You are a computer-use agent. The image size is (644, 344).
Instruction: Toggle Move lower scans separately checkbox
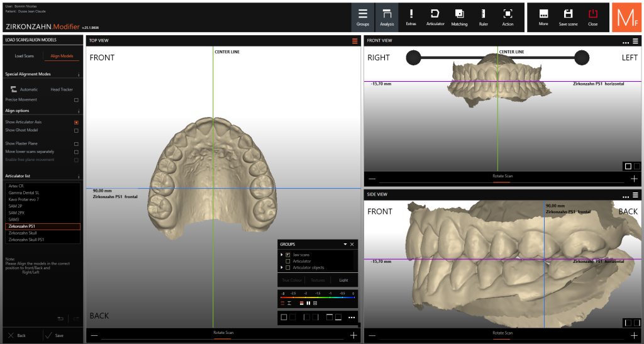click(x=76, y=152)
